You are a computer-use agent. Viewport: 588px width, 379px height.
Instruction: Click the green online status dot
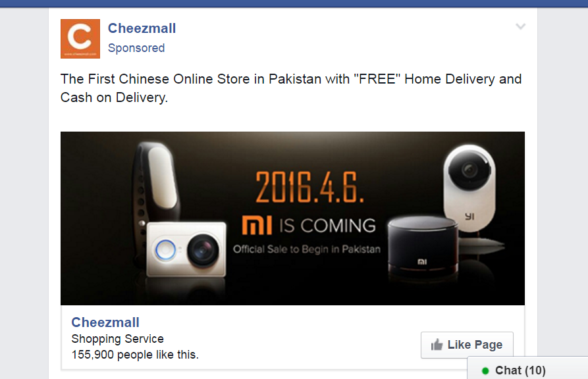point(485,370)
